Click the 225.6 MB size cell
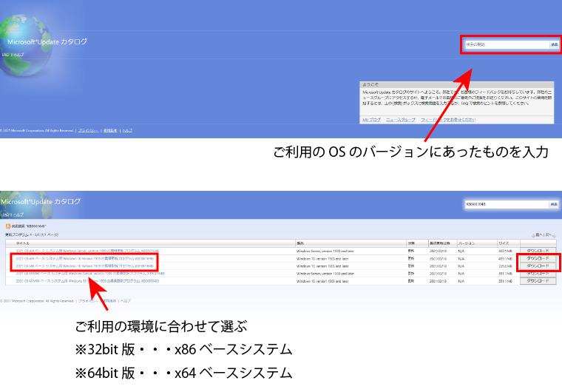The height and width of the screenshot is (392, 562). tap(505, 266)
